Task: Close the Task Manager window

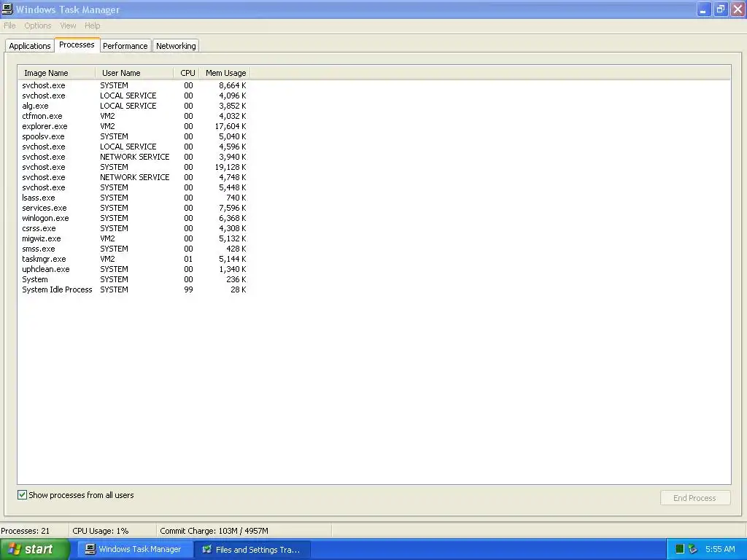Action: click(738, 9)
